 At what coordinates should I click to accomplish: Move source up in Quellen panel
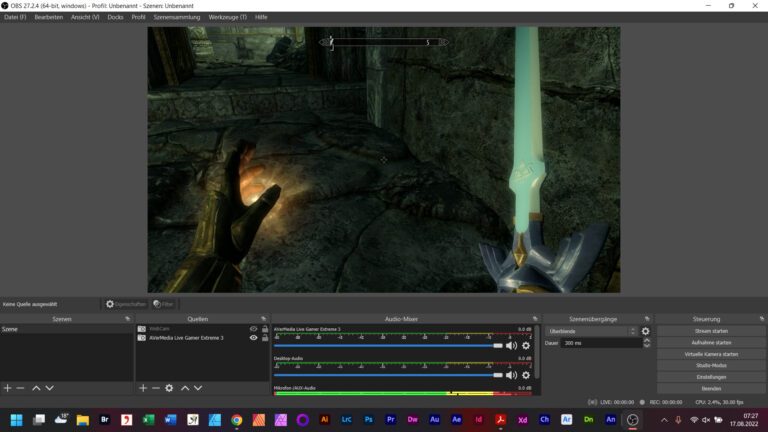point(185,388)
